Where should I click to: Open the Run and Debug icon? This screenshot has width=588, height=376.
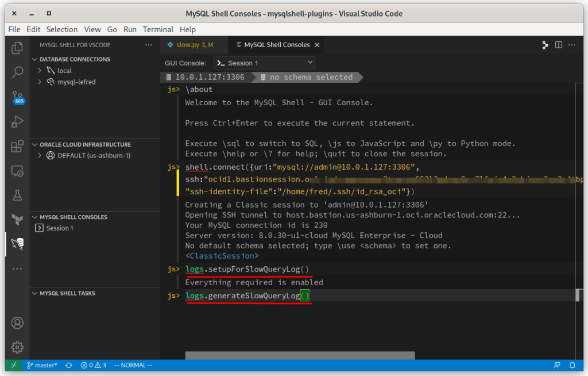17,122
